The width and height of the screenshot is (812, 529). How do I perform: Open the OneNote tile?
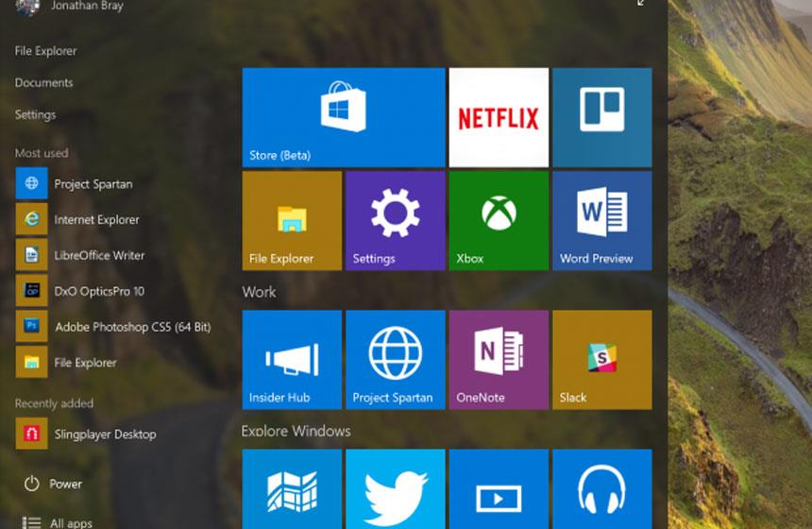point(498,359)
